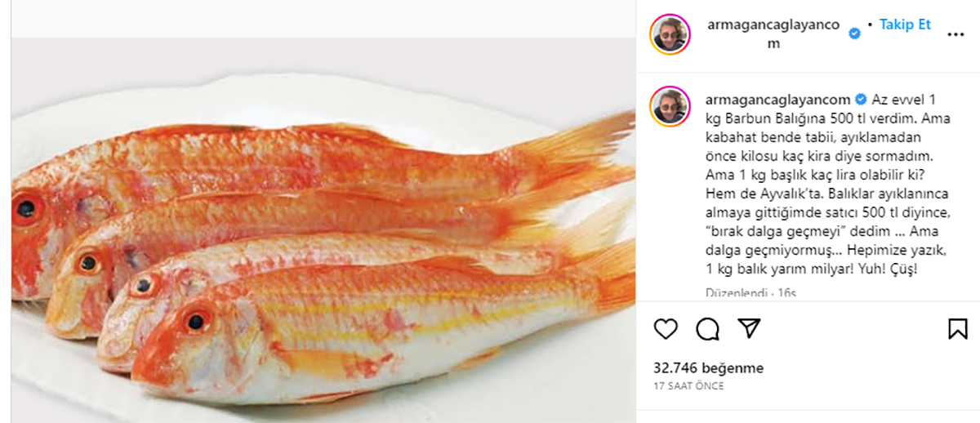
Task: Click the profile avatar beside the caption
Action: click(670, 105)
